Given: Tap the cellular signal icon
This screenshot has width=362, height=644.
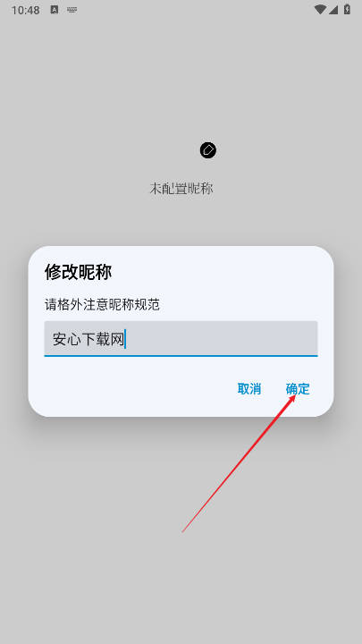Looking at the screenshot, I should [x=333, y=10].
